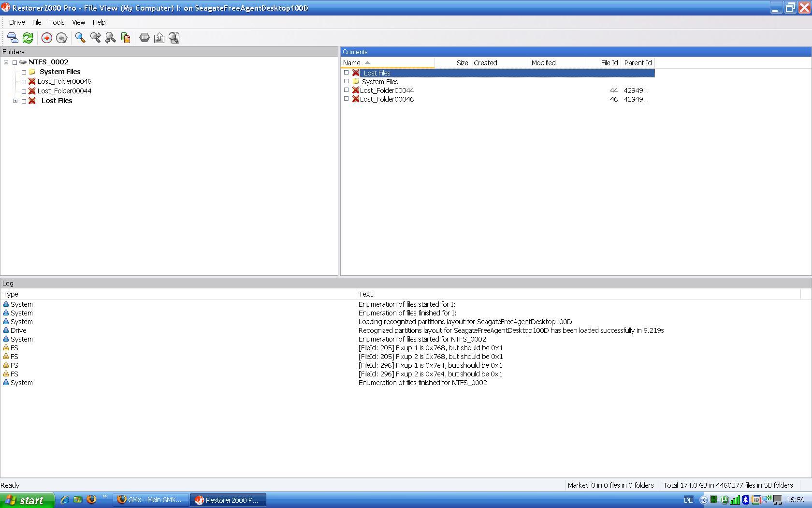Viewport: 812px width, 508px height.
Task: Click the Find Previous magnifier icon
Action: [110, 38]
